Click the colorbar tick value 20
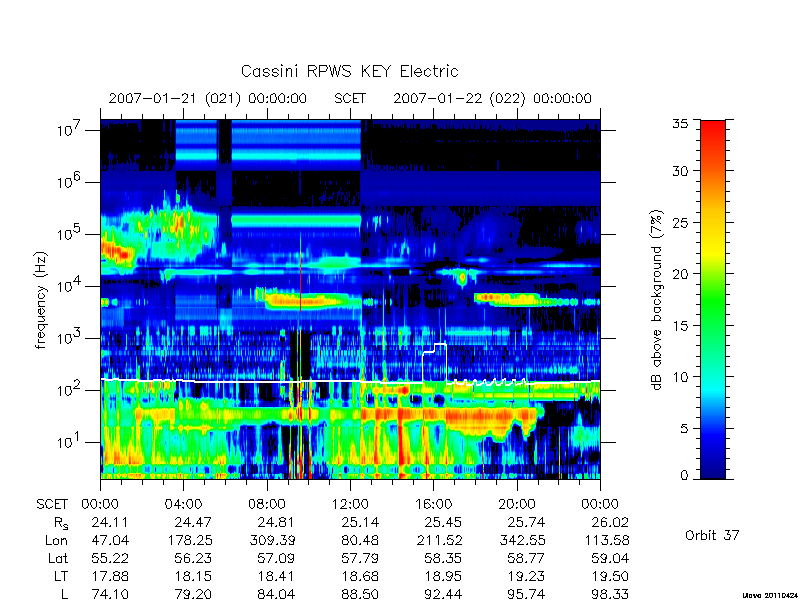Image resolution: width=800 pixels, height=600 pixels. pos(680,274)
